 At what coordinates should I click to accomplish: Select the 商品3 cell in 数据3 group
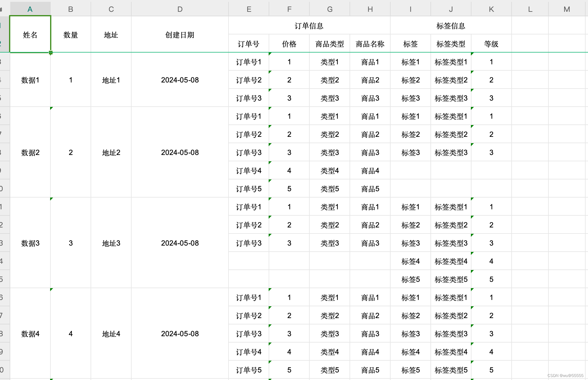[x=370, y=243]
